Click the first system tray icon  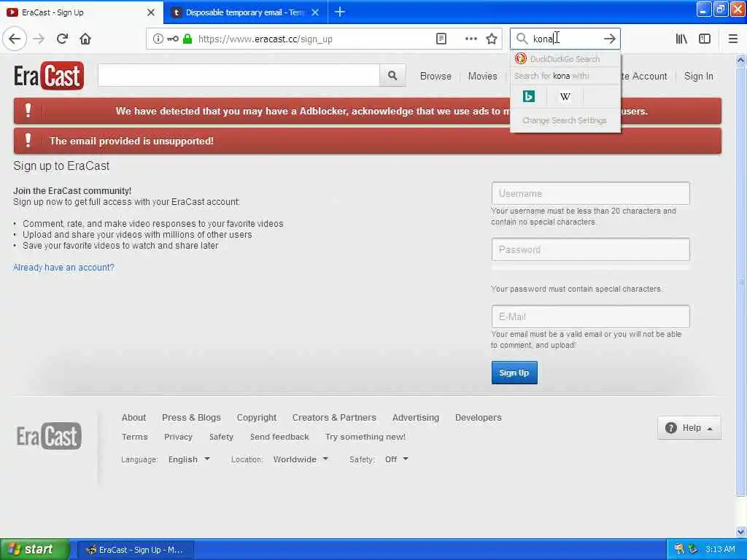(680, 549)
